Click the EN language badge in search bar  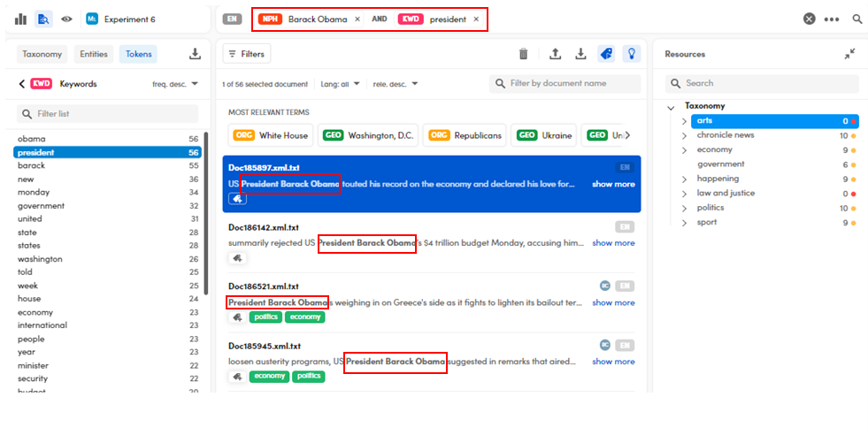point(233,19)
